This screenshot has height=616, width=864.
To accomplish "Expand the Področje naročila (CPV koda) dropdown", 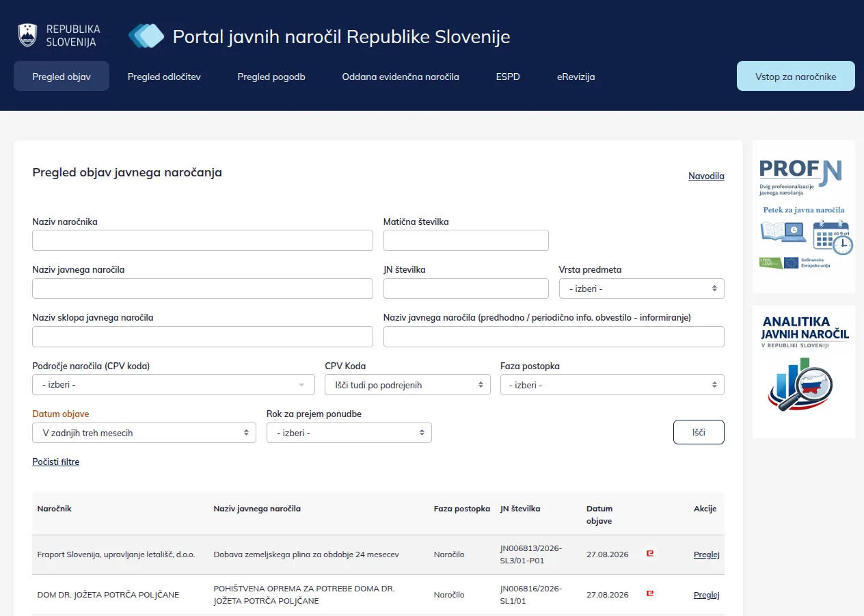I will click(174, 385).
